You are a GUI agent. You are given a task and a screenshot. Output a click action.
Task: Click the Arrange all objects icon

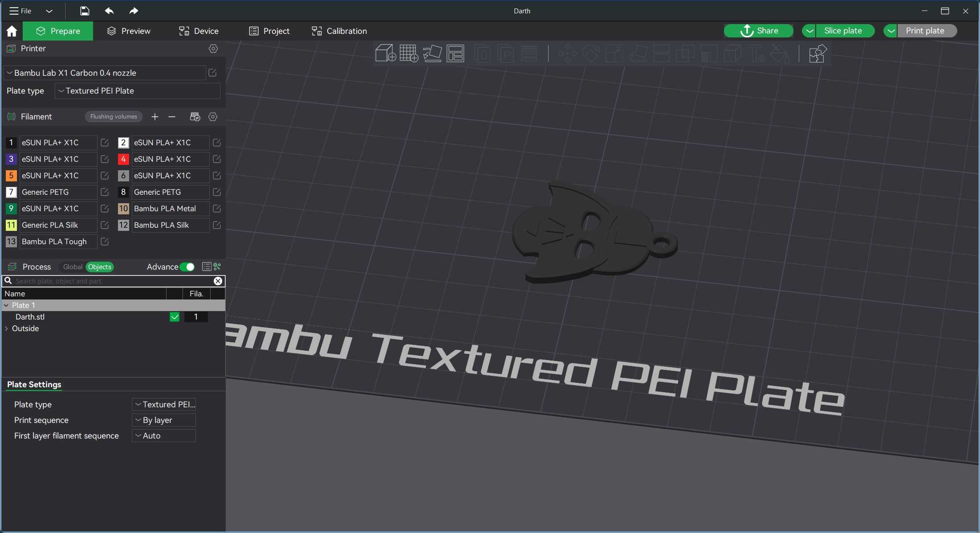tap(455, 53)
